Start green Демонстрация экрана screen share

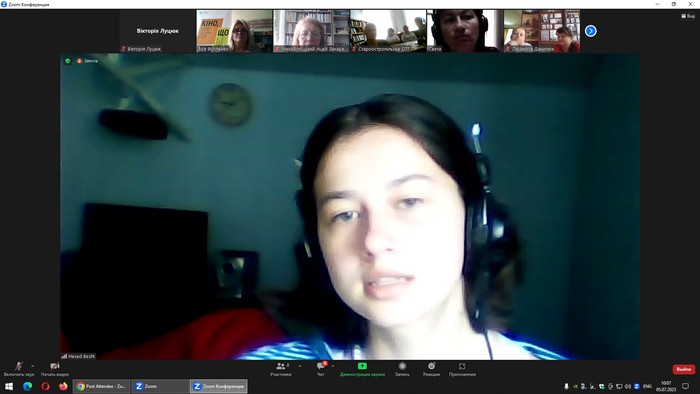click(362, 369)
